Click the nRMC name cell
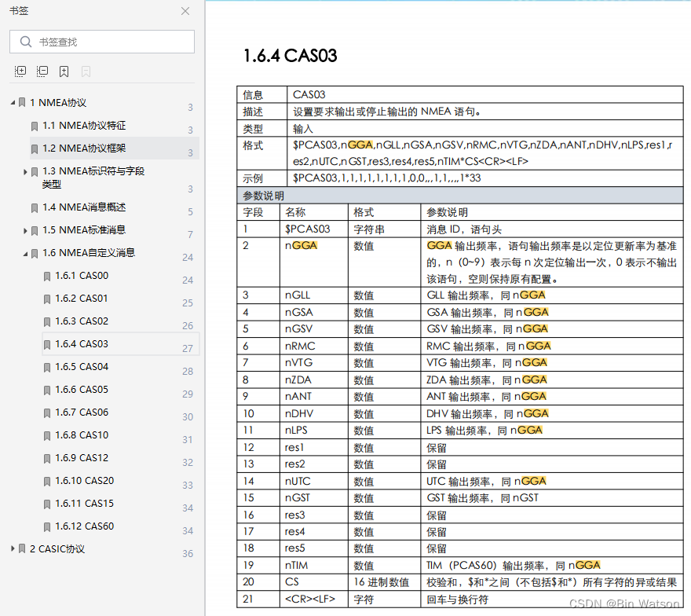The height and width of the screenshot is (616, 691). (314, 346)
